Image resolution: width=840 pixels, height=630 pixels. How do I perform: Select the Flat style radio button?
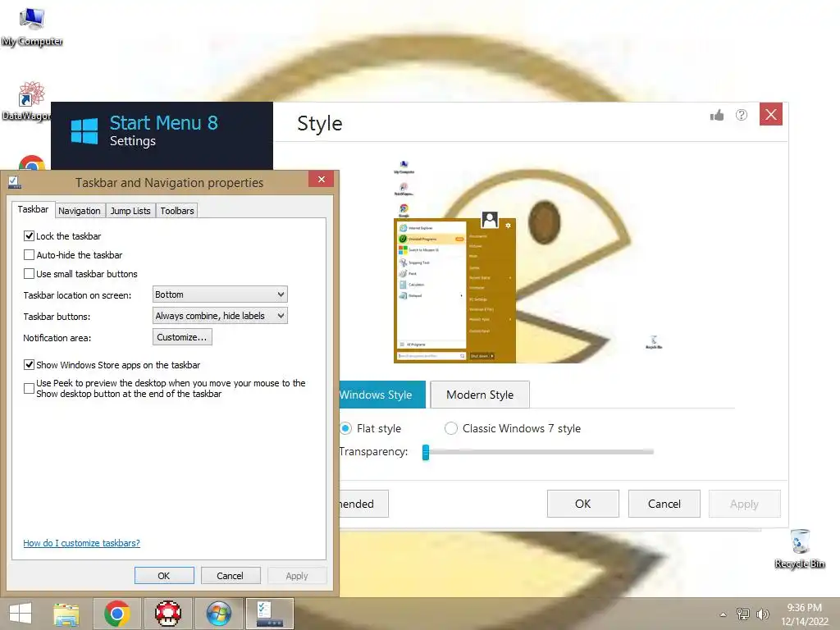(x=345, y=428)
